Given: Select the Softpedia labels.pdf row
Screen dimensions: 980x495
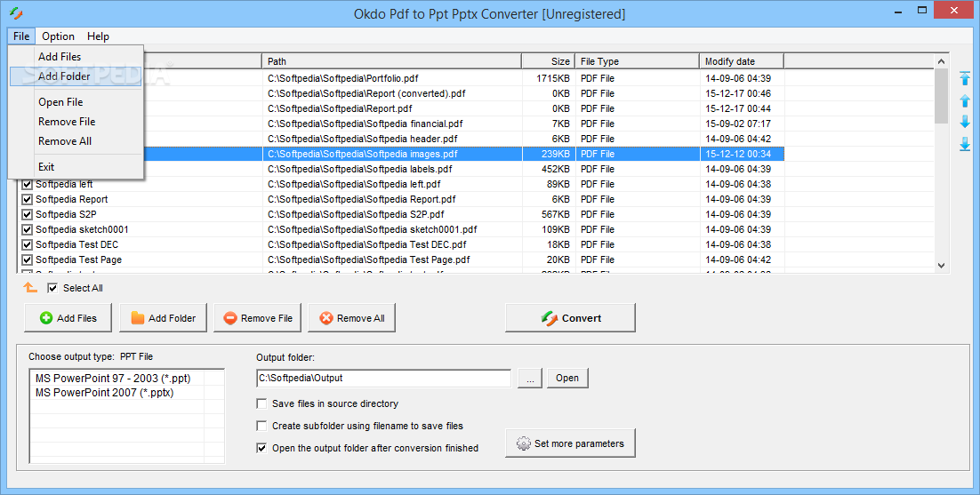Looking at the screenshot, I should tap(360, 169).
